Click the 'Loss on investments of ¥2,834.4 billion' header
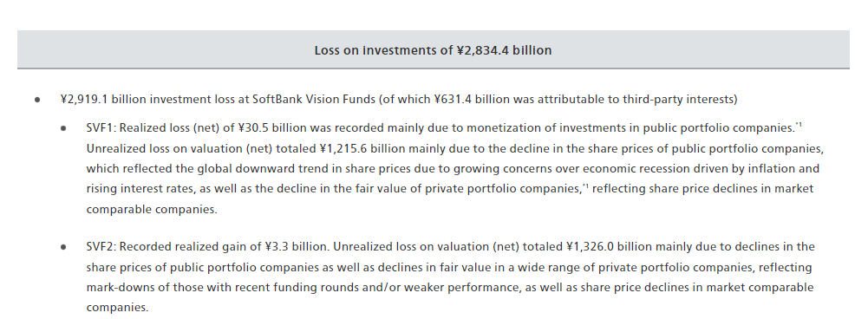This screenshot has height=319, width=868. [433, 50]
